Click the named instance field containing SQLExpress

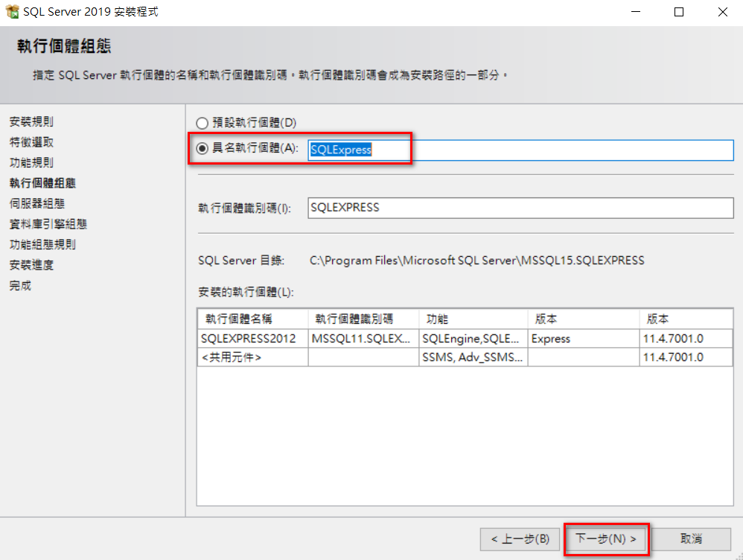pos(520,150)
